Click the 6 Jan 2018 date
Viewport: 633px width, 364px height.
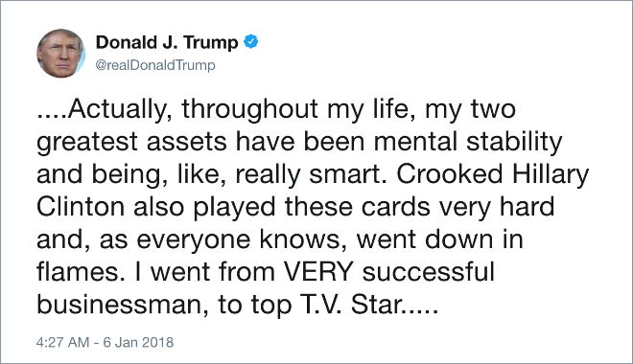click(138, 342)
